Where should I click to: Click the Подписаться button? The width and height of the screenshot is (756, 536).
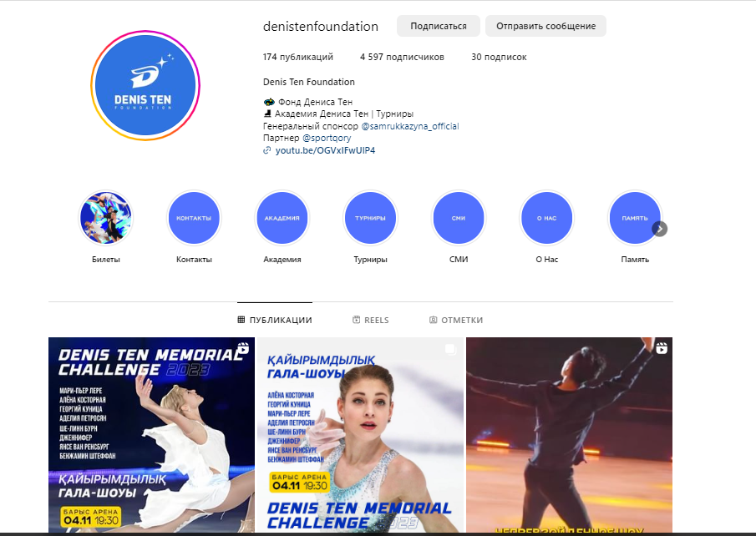click(x=438, y=26)
